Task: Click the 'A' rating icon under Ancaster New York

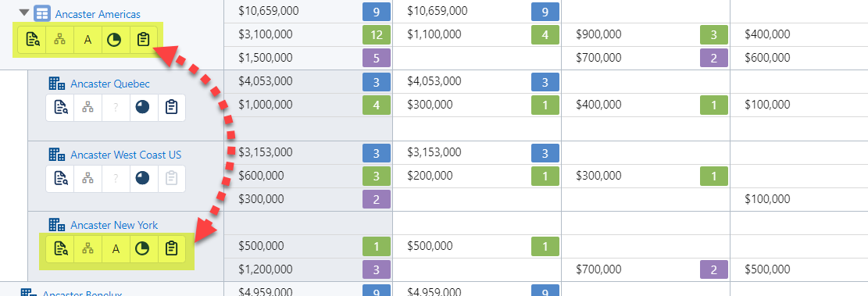Action: click(116, 249)
